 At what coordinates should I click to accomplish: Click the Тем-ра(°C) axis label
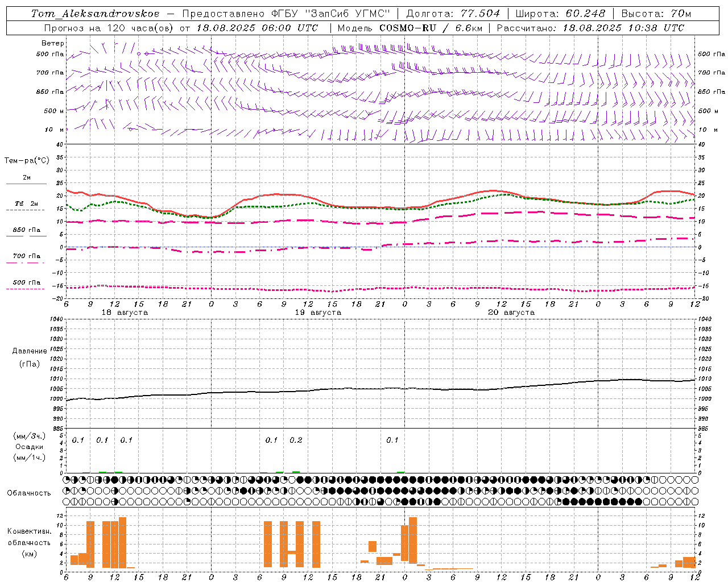click(x=27, y=161)
